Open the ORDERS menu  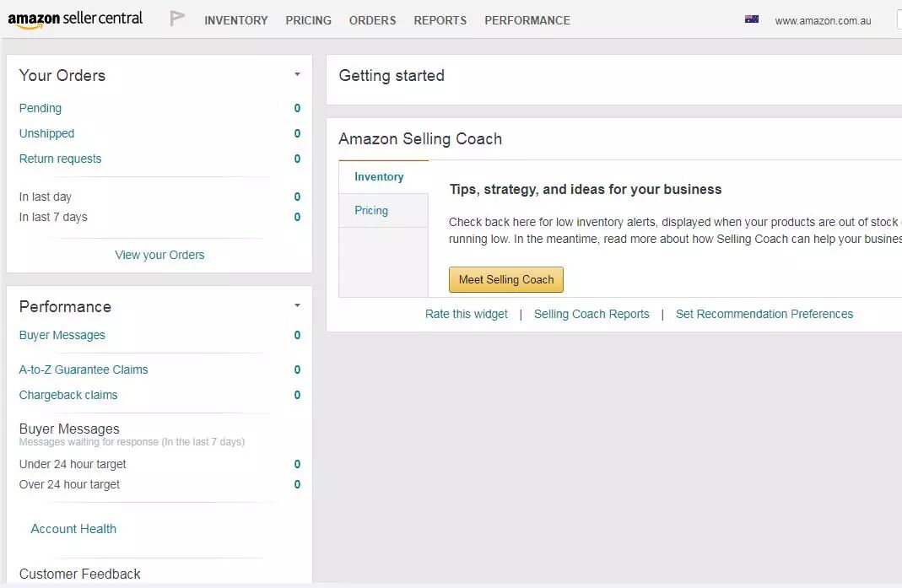372,20
